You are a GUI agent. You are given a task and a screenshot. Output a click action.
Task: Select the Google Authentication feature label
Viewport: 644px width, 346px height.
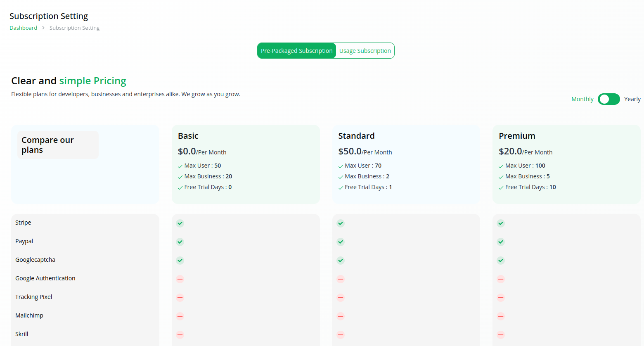[45, 278]
